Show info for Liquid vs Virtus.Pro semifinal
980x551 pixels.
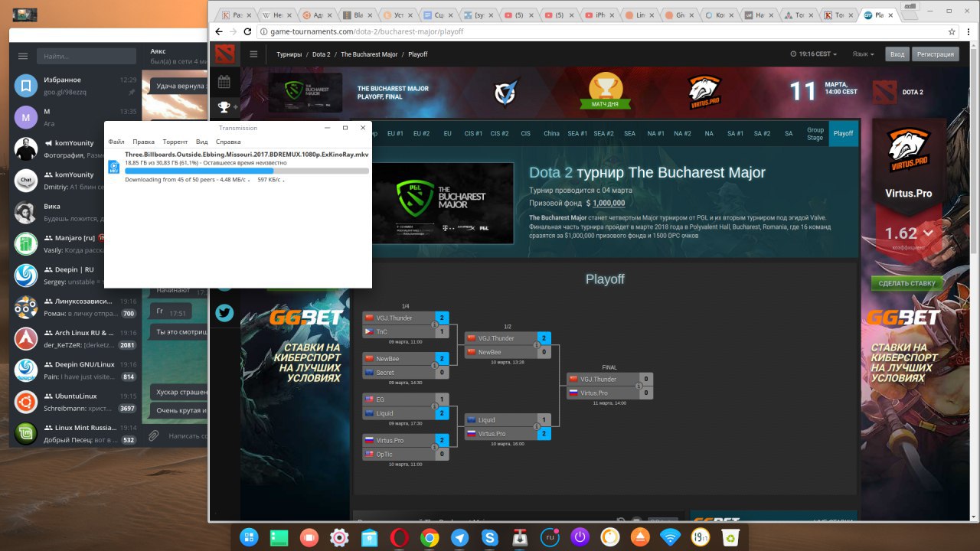537,427
